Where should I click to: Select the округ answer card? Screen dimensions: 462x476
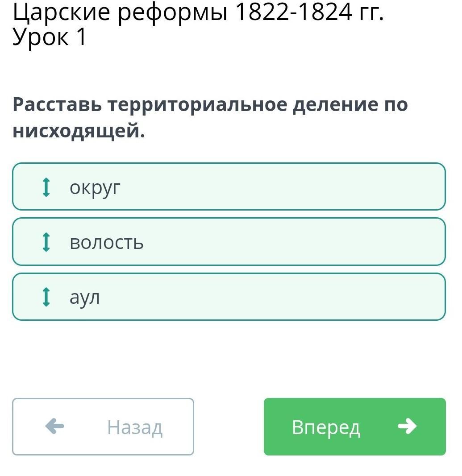[x=229, y=186]
